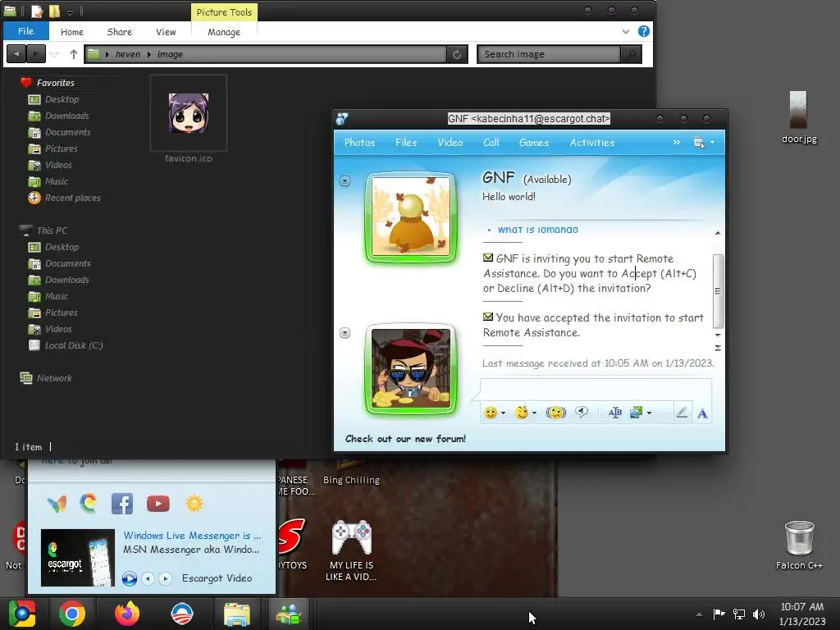Click the volume tray icon
The width and height of the screenshot is (840, 630).
pyautogui.click(x=759, y=614)
